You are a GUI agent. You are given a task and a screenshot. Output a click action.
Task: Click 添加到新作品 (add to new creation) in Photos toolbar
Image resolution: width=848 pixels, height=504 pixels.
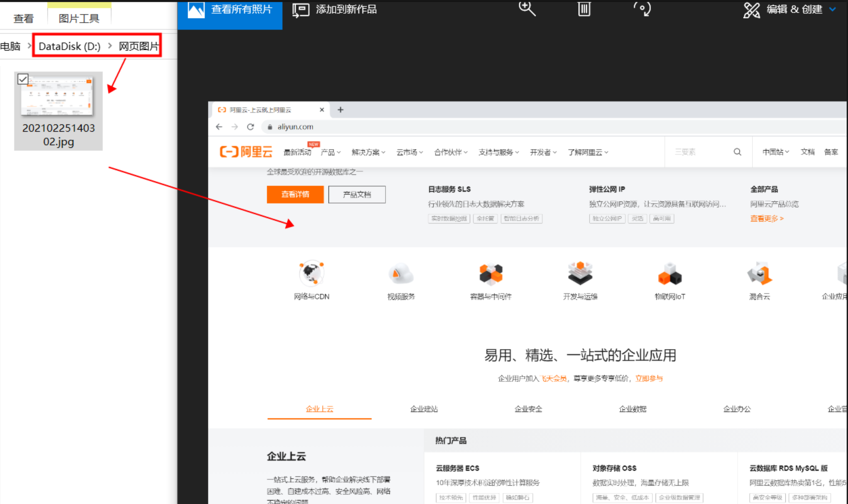coord(334,9)
